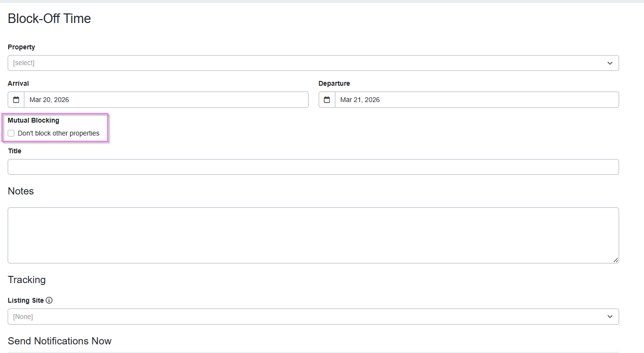Click the Block-Off Time page heading

tap(49, 19)
